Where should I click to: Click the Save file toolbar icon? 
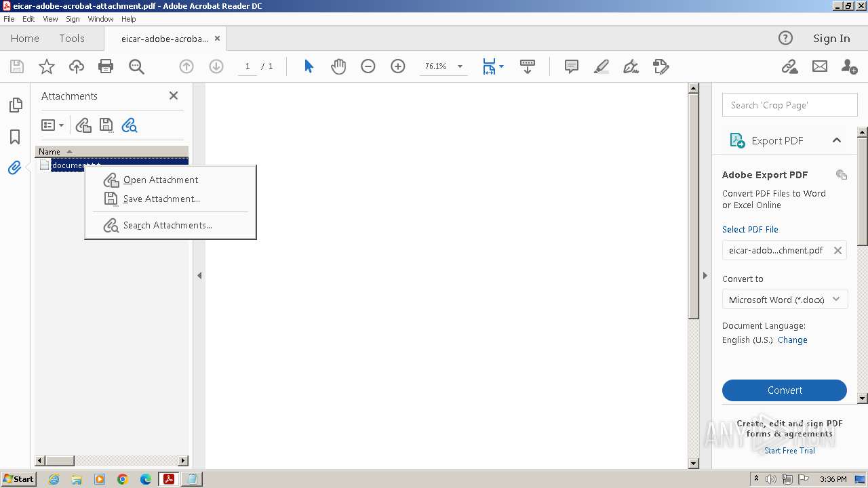click(17, 66)
